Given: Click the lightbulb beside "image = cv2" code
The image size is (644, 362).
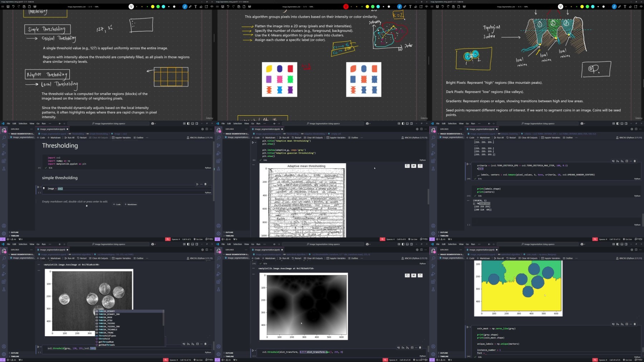Looking at the screenshot, I should pyautogui.click(x=44, y=188).
